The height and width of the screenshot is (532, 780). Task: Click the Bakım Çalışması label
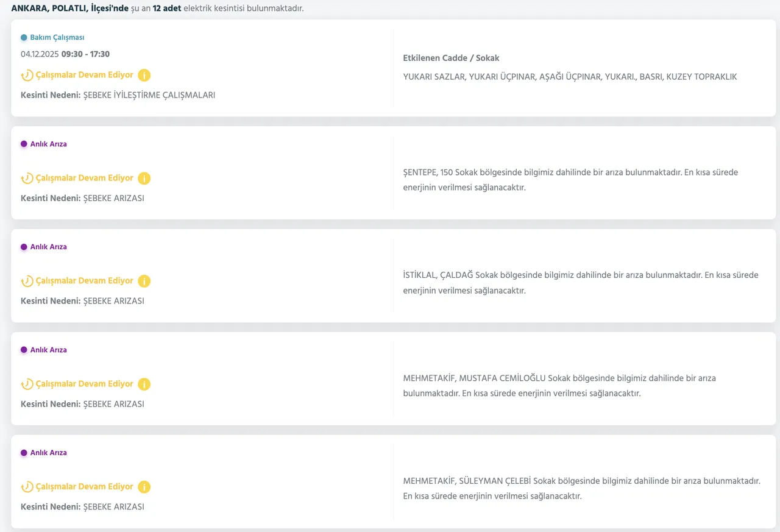click(x=57, y=37)
